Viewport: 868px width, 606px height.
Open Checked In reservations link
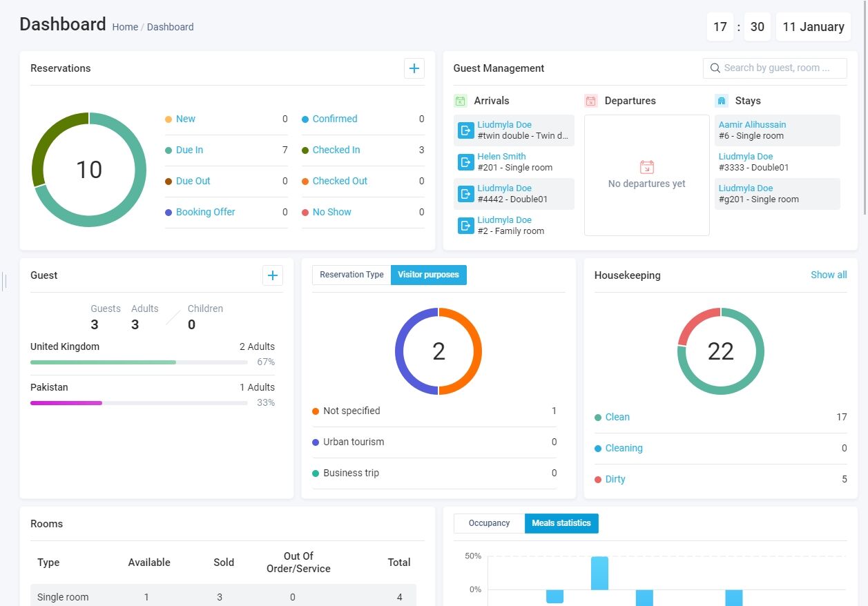(x=336, y=150)
